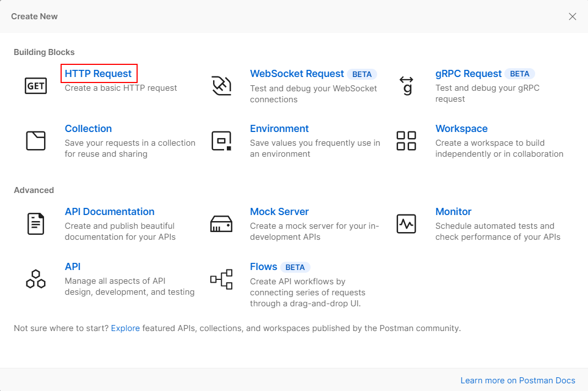
Task: Select the API title link
Action: point(73,267)
